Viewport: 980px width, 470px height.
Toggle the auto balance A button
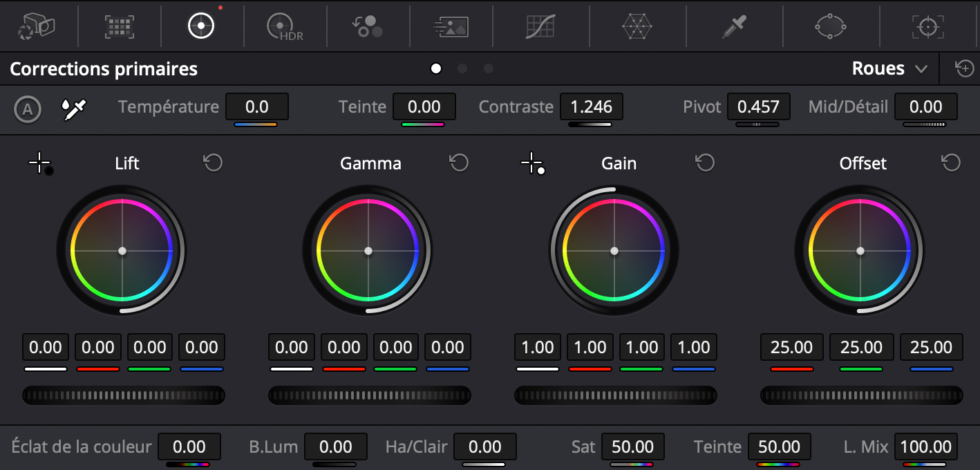[x=28, y=109]
